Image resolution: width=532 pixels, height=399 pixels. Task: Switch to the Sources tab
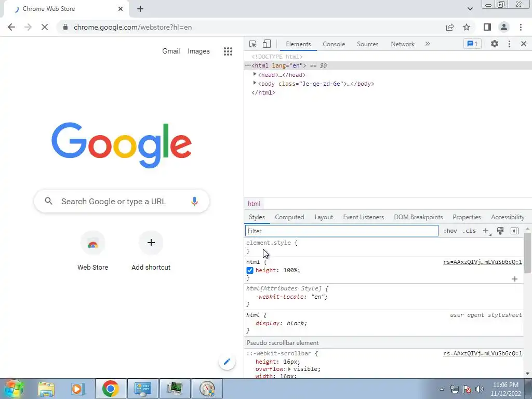pos(367,44)
